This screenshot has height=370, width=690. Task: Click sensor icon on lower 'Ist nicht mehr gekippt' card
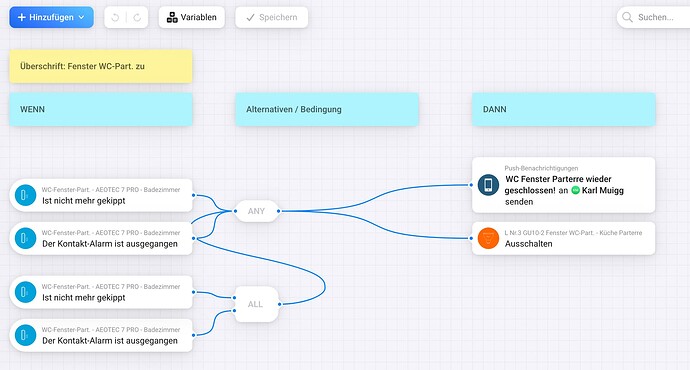[x=26, y=292]
